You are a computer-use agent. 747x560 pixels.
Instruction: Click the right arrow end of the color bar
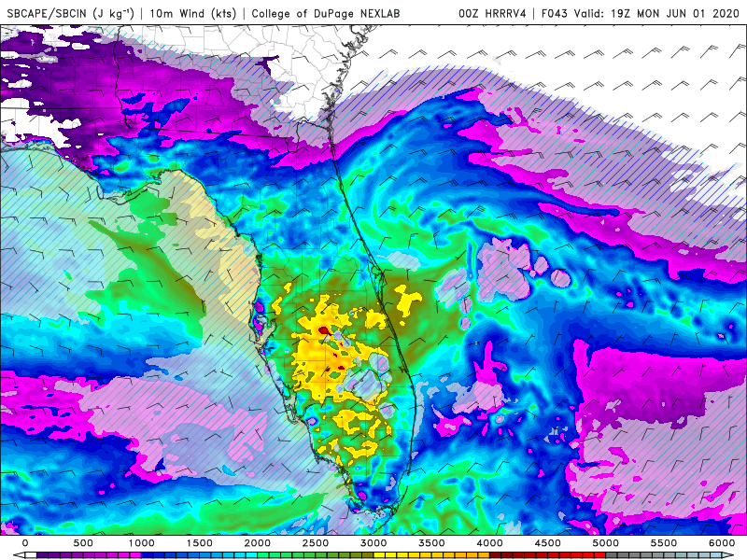point(729,555)
